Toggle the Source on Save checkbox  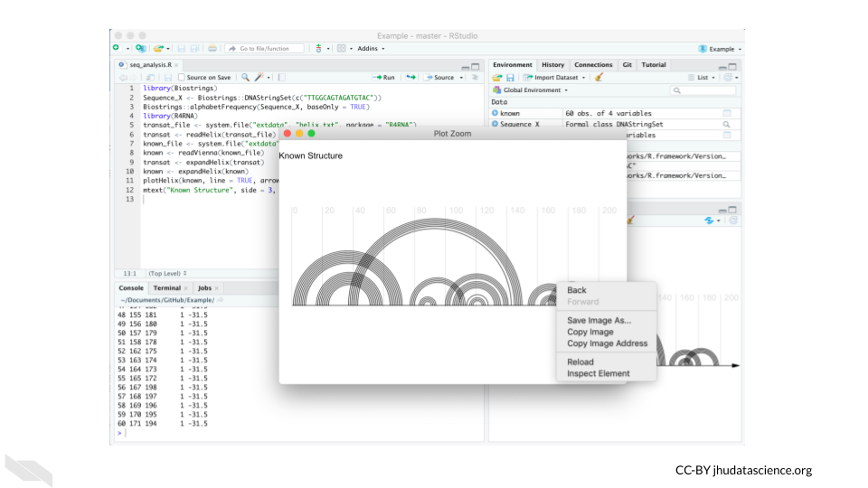click(182, 78)
